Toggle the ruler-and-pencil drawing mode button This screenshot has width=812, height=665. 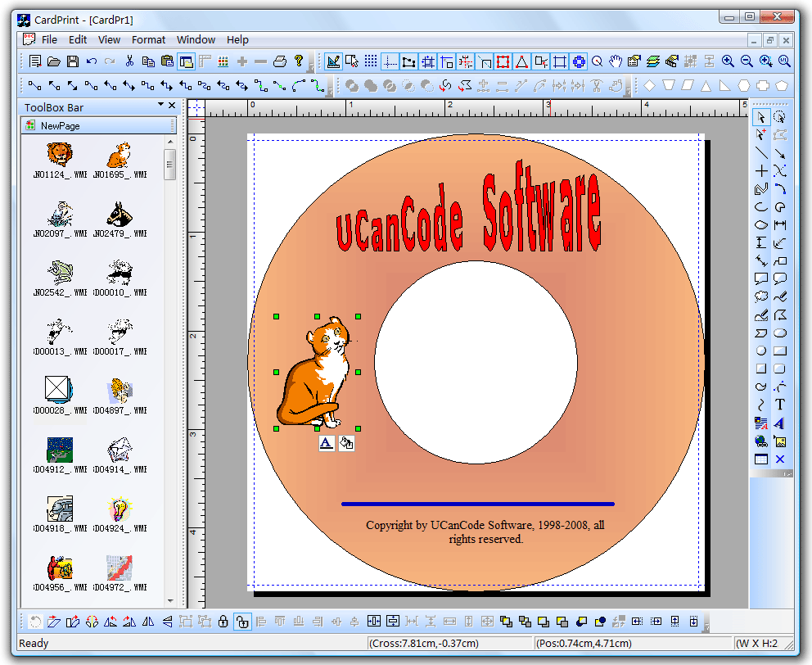[x=332, y=61]
